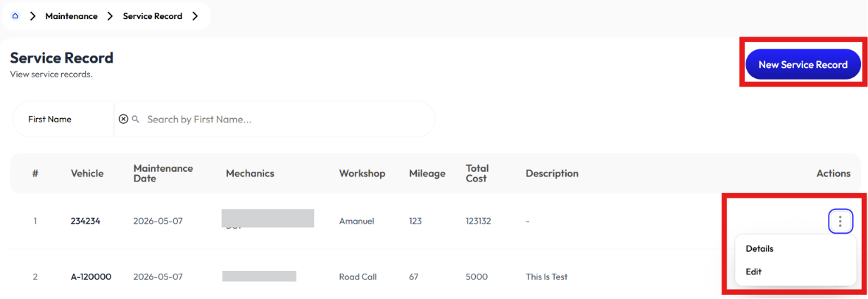Screen dimensions: 868x299
Task: Clear the search field with the X icon
Action: coord(123,120)
